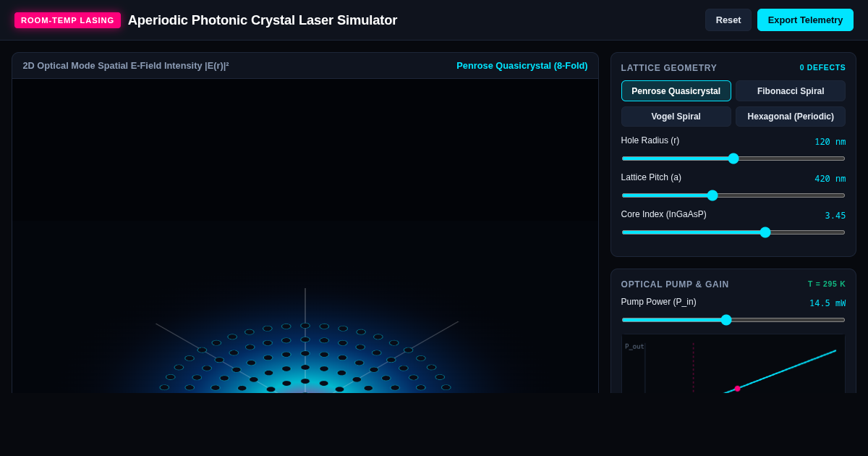Choose Vogel Spiral lattice option
The width and height of the screenshot is (868, 456).
click(676, 117)
